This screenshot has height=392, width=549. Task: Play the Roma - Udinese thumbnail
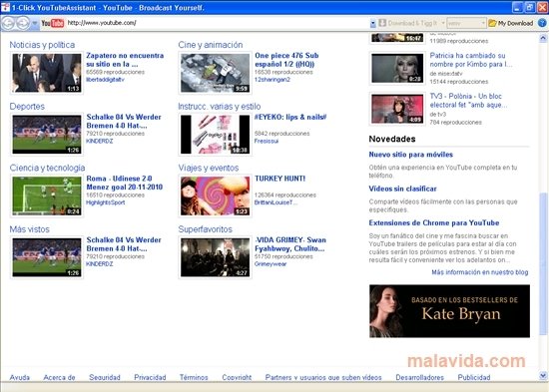(47, 196)
